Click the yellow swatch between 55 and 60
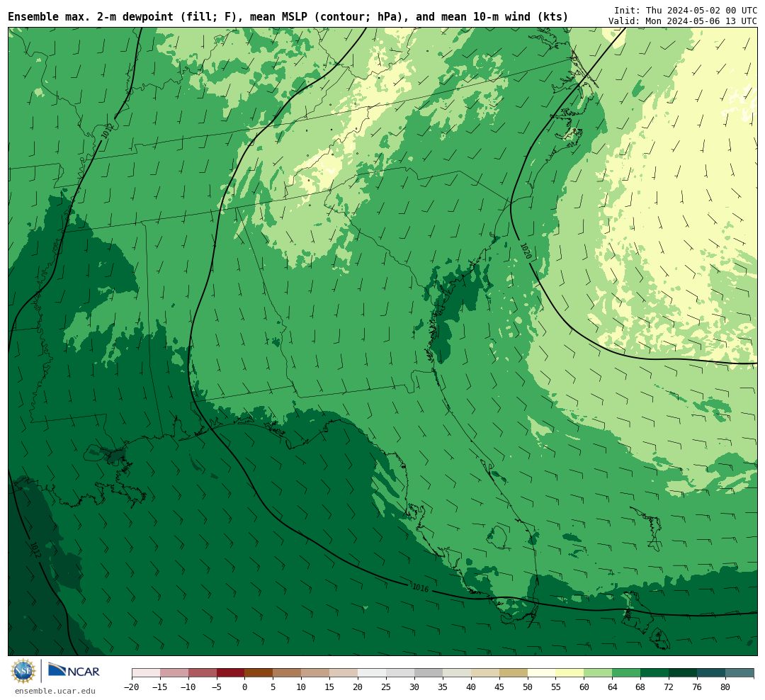The width and height of the screenshot is (765, 700). pyautogui.click(x=569, y=673)
